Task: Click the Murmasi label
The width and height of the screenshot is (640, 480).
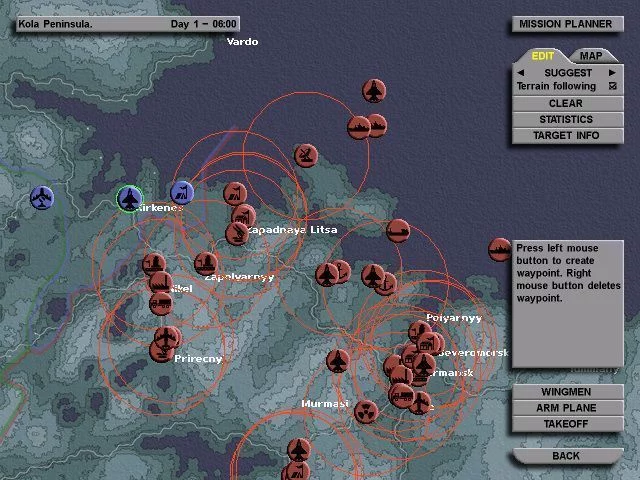Action: point(325,404)
